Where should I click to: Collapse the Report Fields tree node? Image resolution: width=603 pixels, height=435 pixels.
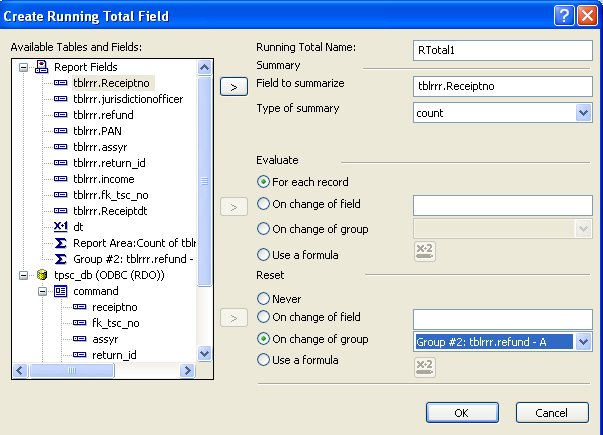pos(24,67)
